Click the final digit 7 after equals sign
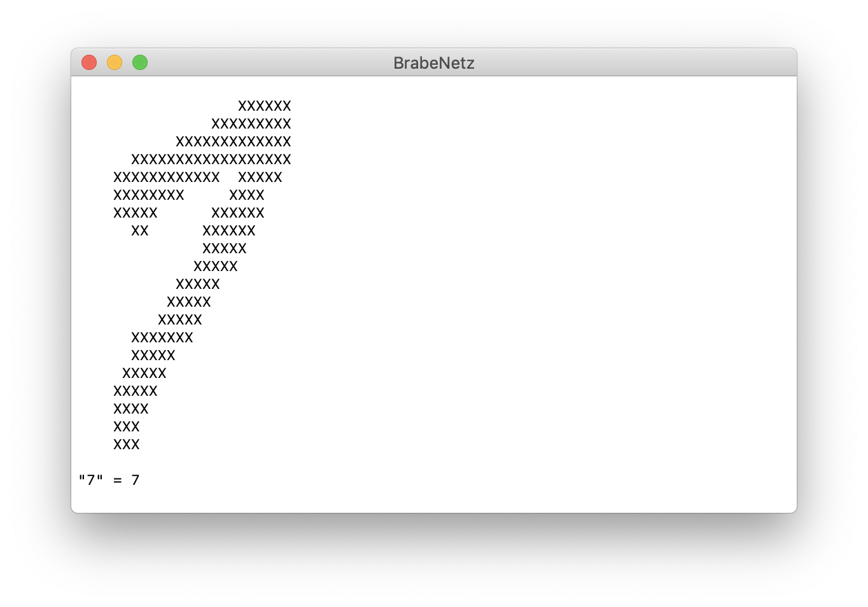The image size is (868, 607). point(136,480)
